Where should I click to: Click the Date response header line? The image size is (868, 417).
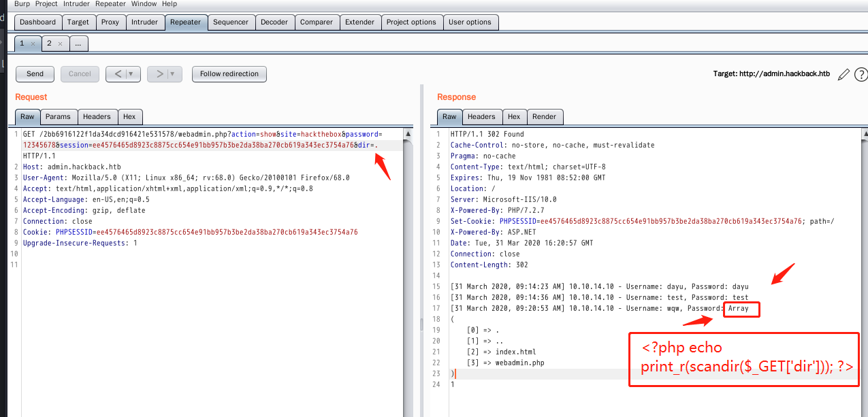pyautogui.click(x=521, y=243)
